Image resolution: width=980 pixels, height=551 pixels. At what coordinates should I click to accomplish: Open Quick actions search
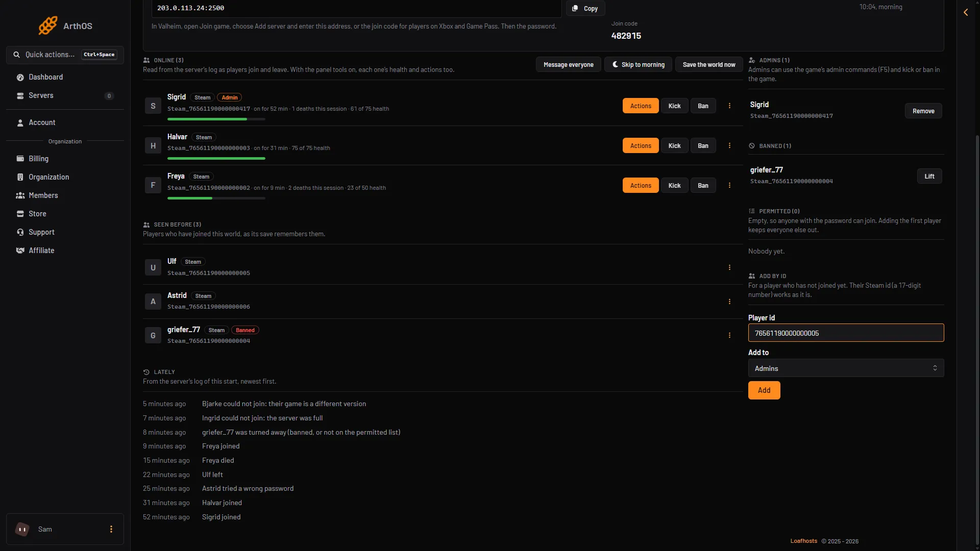point(65,55)
